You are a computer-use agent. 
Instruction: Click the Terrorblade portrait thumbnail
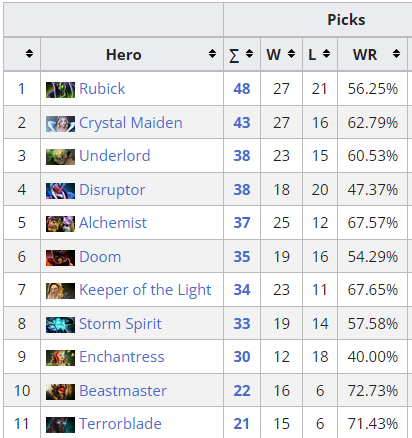point(60,425)
